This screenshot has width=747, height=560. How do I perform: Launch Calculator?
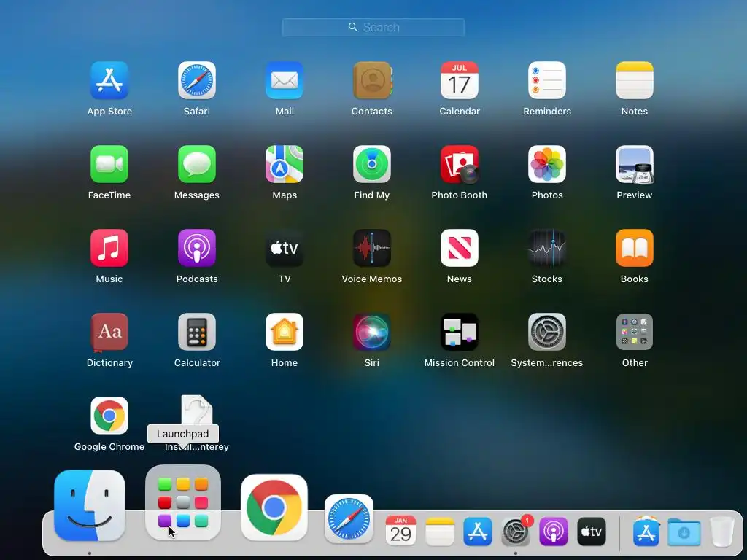(197, 332)
